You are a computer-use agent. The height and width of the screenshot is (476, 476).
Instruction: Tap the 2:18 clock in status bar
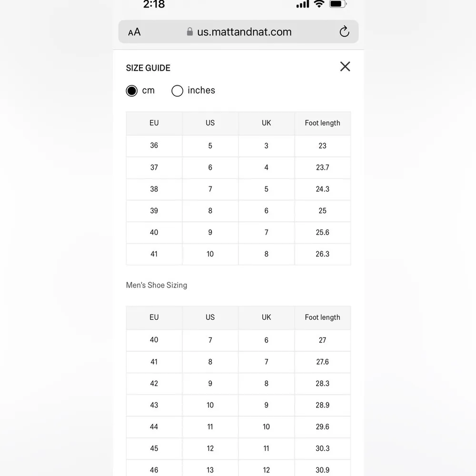[154, 5]
